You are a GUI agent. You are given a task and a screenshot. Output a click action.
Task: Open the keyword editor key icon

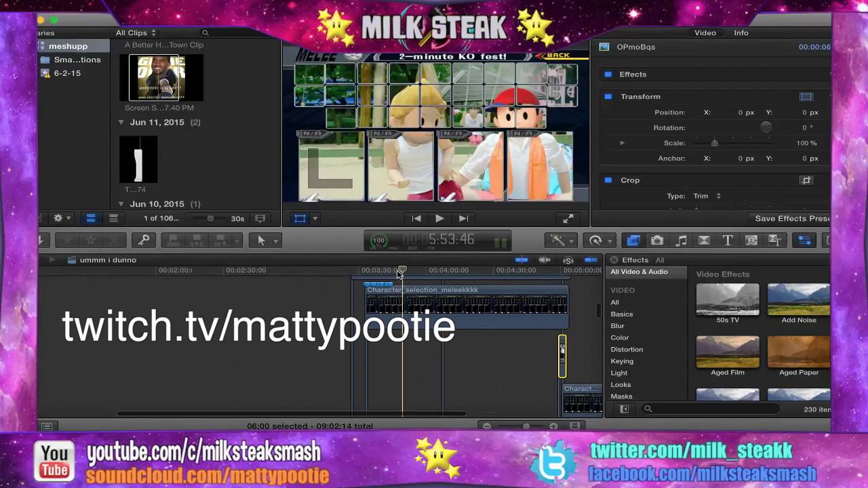point(144,240)
